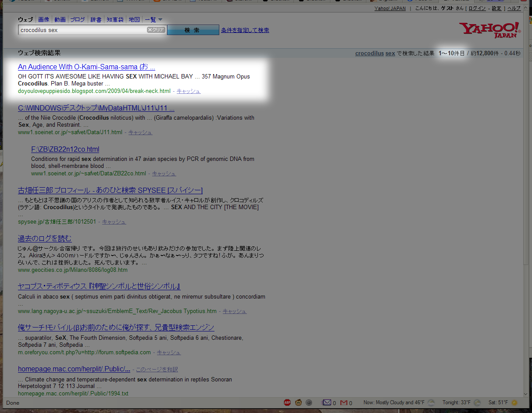Click the Tonight 33°F weather icon
This screenshot has height=413, width=532.
(x=477, y=402)
